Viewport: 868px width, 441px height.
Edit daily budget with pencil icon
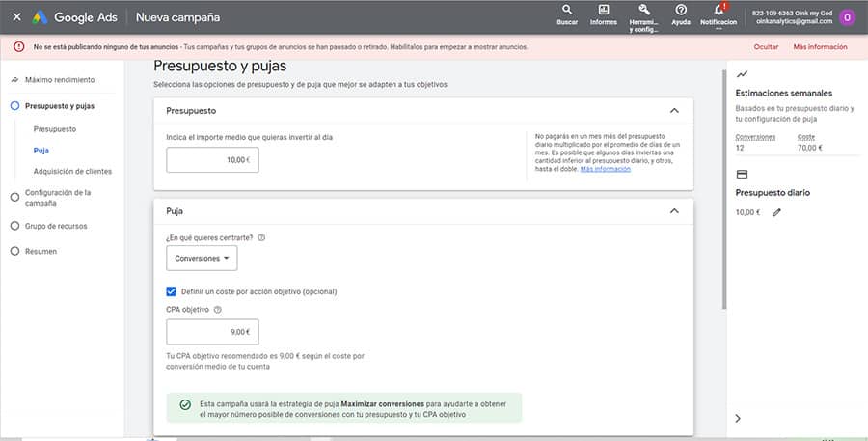click(776, 212)
